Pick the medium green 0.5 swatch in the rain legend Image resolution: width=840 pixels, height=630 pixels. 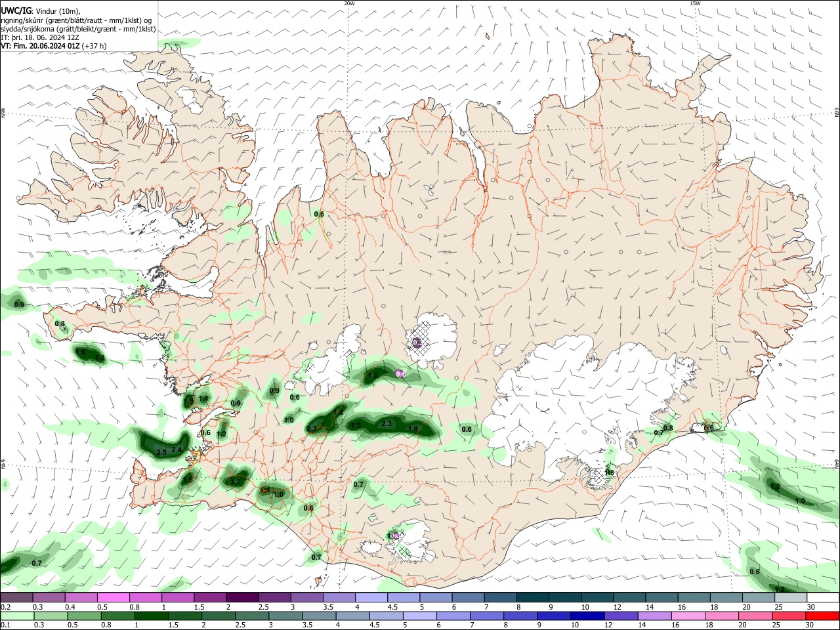click(84, 616)
